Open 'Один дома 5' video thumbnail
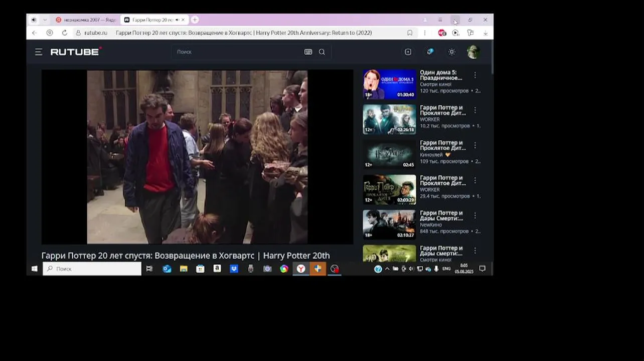Viewport: 644px width, 361px height. pos(389,84)
